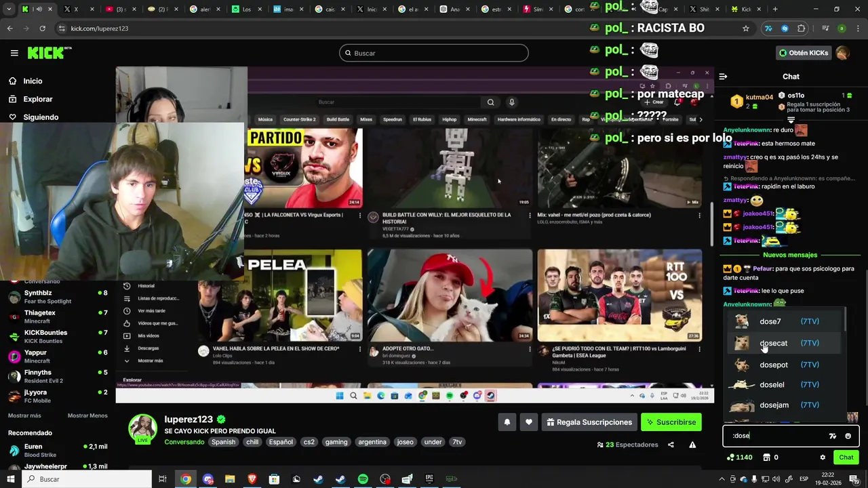Go back in the browser
Image resolution: width=868 pixels, height=488 pixels.
click(9, 28)
